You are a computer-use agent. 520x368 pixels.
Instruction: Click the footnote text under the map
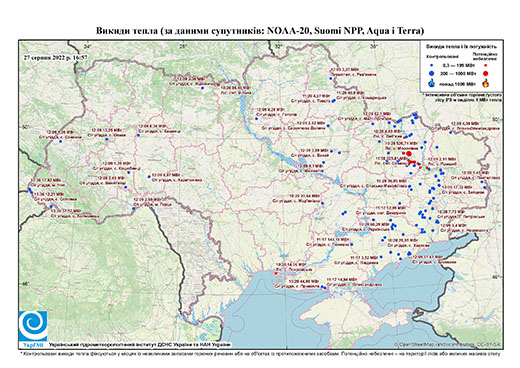(260, 353)
